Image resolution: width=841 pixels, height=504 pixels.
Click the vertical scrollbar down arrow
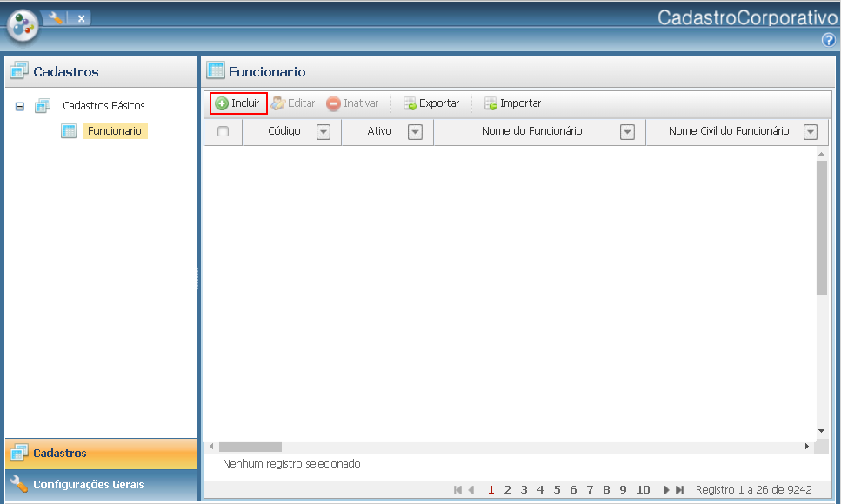tap(822, 431)
